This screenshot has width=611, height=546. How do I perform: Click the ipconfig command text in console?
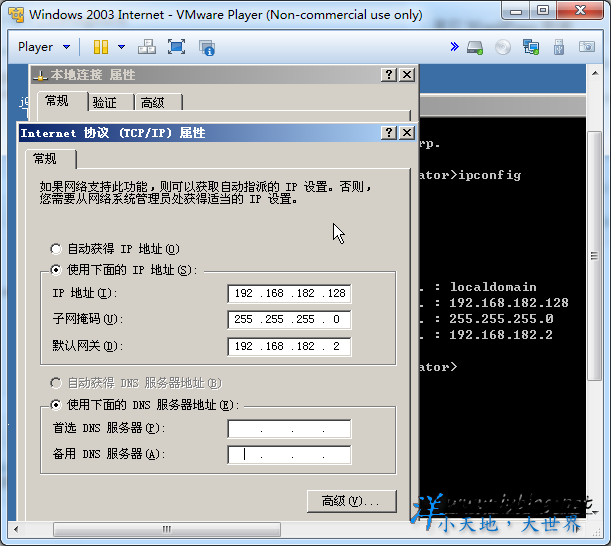(x=490, y=175)
